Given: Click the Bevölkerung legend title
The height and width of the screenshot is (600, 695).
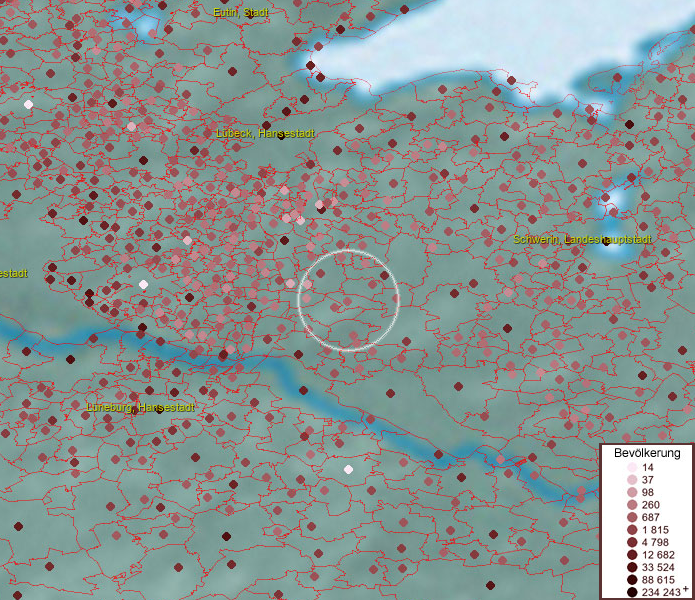Looking at the screenshot, I should (x=647, y=453).
